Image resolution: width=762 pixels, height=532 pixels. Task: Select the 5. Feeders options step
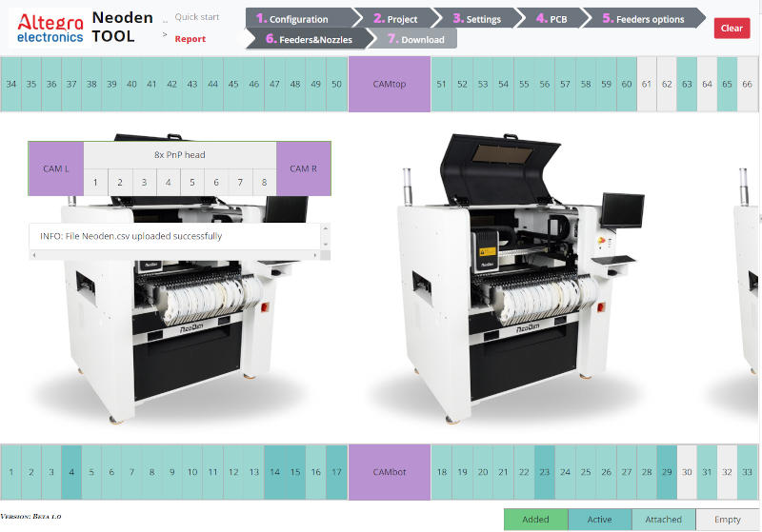(643, 18)
